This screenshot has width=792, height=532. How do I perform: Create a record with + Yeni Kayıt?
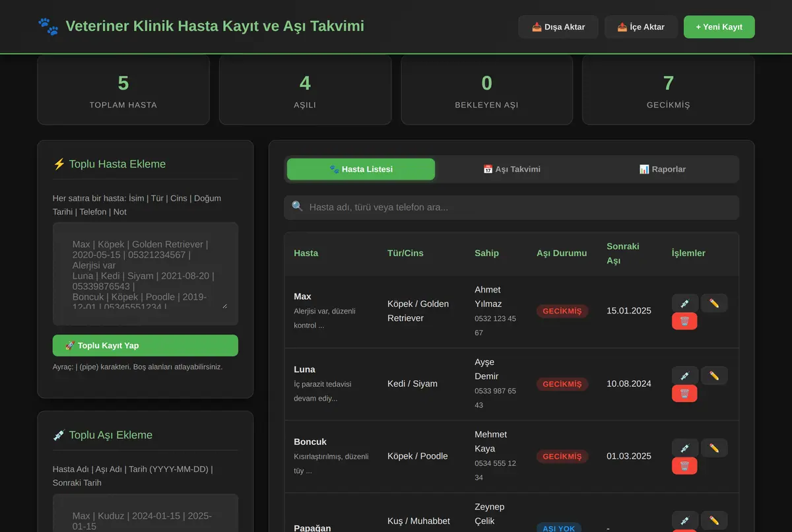[719, 27]
